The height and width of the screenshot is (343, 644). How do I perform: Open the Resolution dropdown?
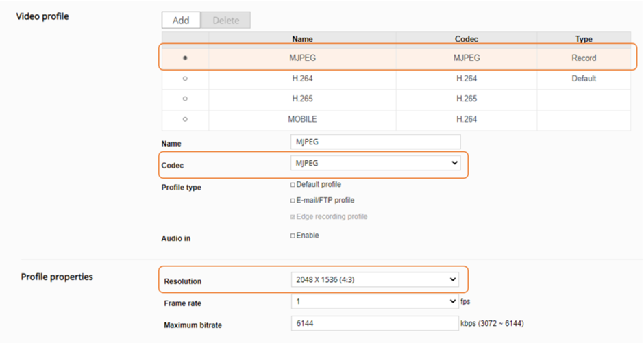(x=375, y=280)
